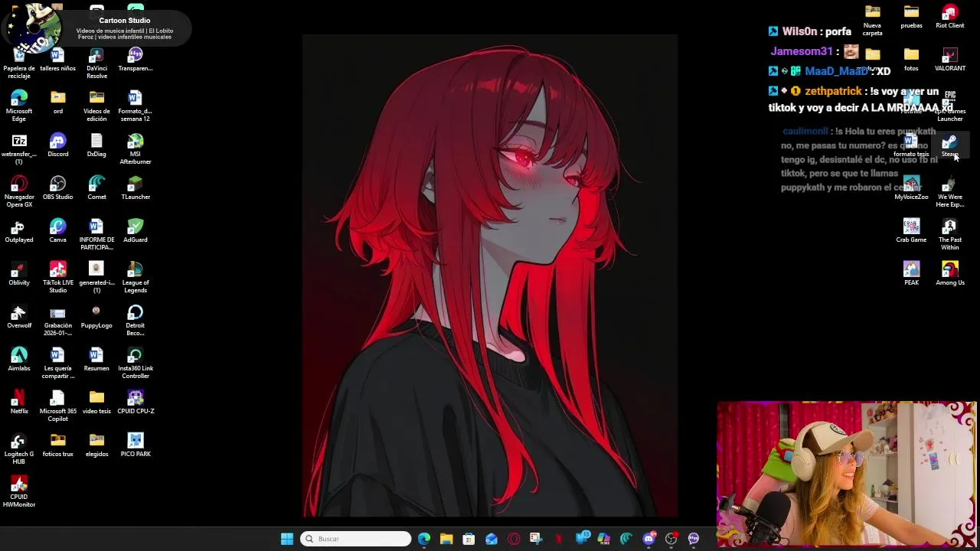Open Outlook from the taskbar
980x551 pixels.
click(491, 539)
